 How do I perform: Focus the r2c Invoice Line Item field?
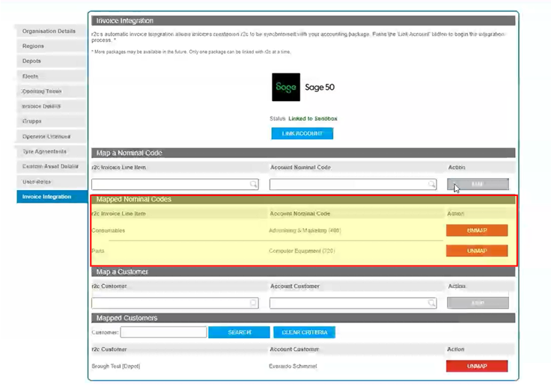175,185
